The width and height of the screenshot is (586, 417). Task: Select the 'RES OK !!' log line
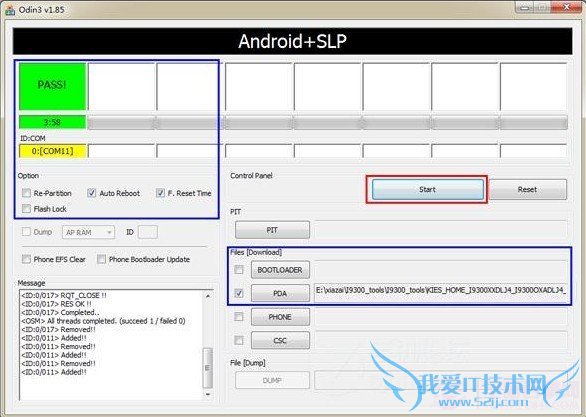tap(56, 304)
